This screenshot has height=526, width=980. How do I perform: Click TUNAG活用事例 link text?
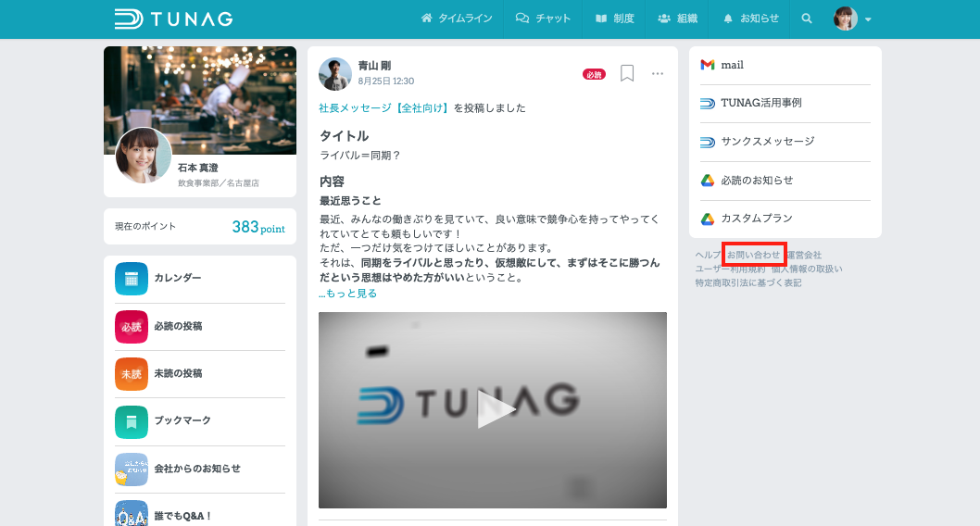761,103
